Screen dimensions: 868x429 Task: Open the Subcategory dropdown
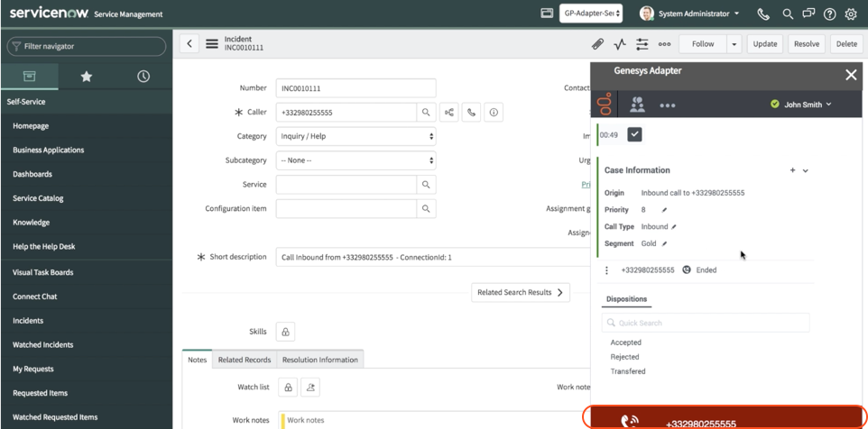[x=356, y=160]
